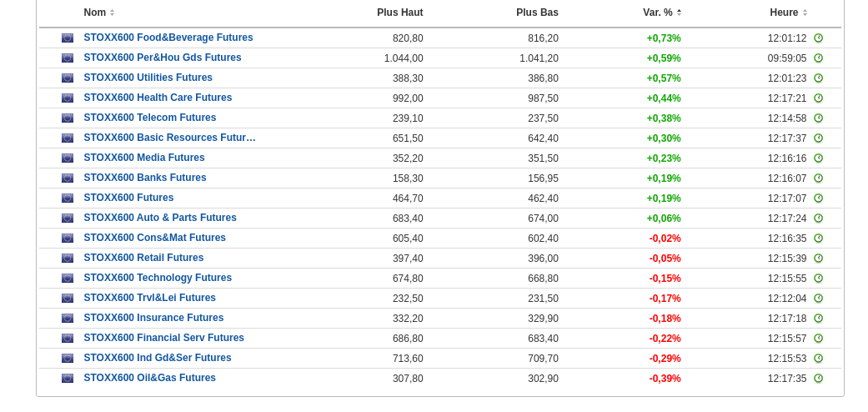Click the flag icon next to STOXX600 Technology Futures
Screen dimensions: 868x412
click(x=68, y=279)
